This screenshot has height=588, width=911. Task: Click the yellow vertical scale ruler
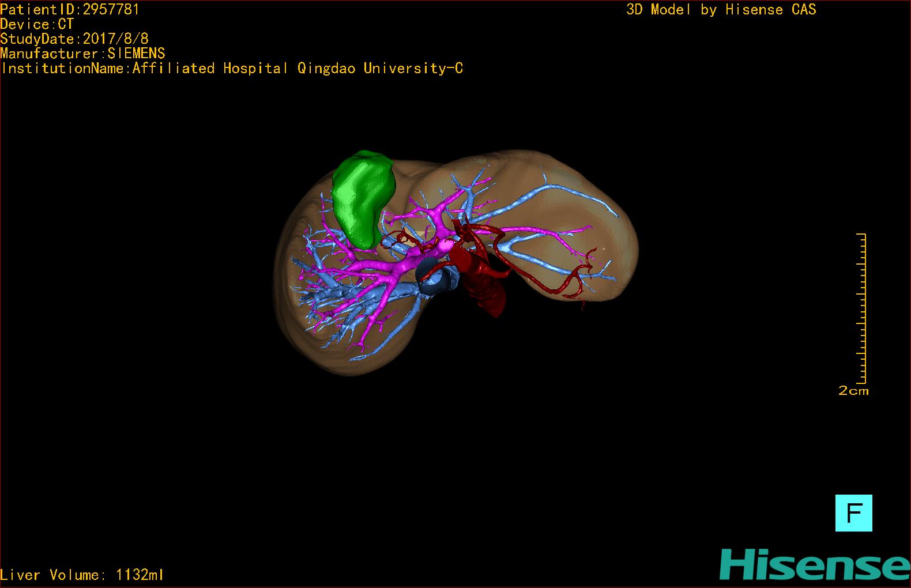point(861,308)
